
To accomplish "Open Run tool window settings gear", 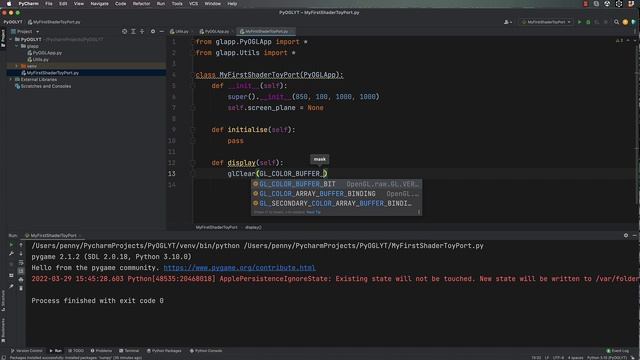I will point(626,236).
